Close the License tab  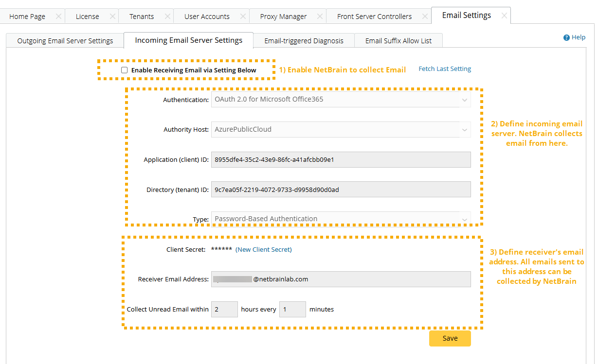point(112,16)
